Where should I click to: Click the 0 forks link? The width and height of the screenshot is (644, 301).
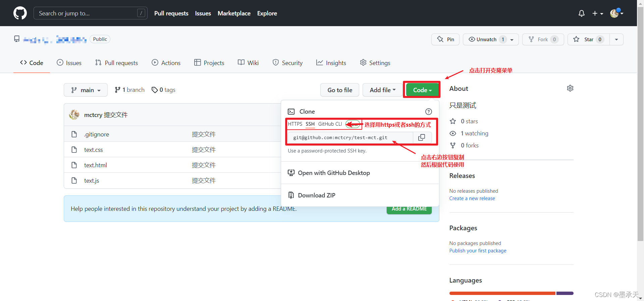click(x=464, y=145)
